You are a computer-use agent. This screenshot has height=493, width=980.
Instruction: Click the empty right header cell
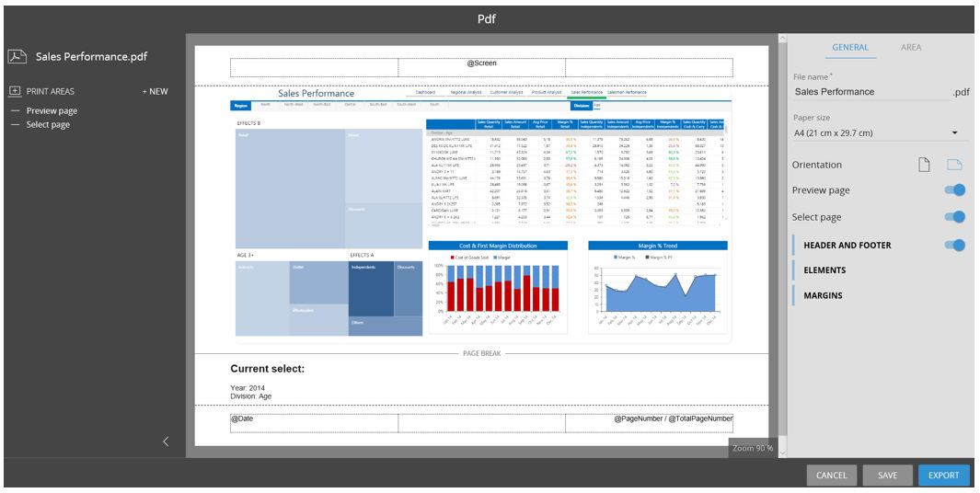[x=650, y=67]
